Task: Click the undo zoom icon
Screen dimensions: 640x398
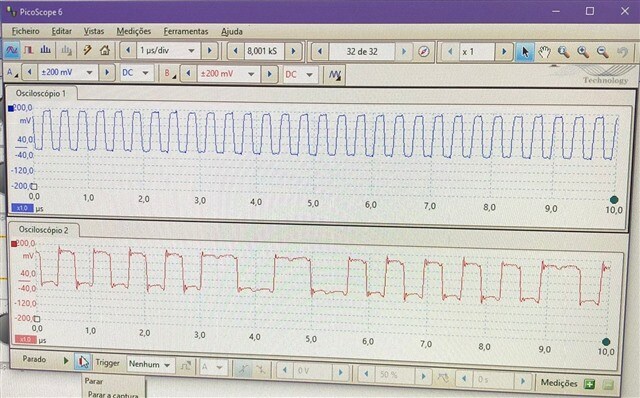Action: tap(622, 52)
